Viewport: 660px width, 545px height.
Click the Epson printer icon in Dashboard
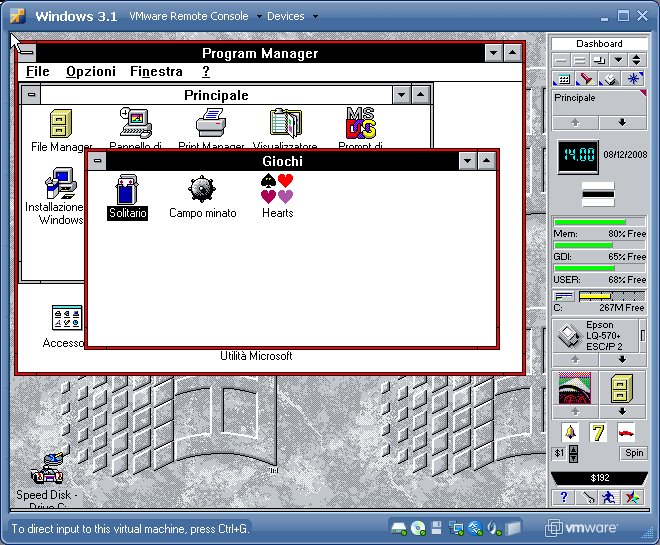[x=567, y=335]
